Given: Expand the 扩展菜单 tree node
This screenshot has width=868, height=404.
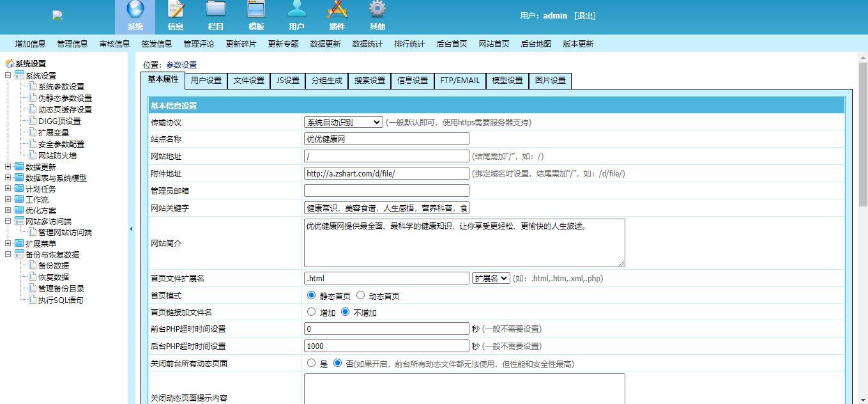Looking at the screenshot, I should tap(8, 243).
